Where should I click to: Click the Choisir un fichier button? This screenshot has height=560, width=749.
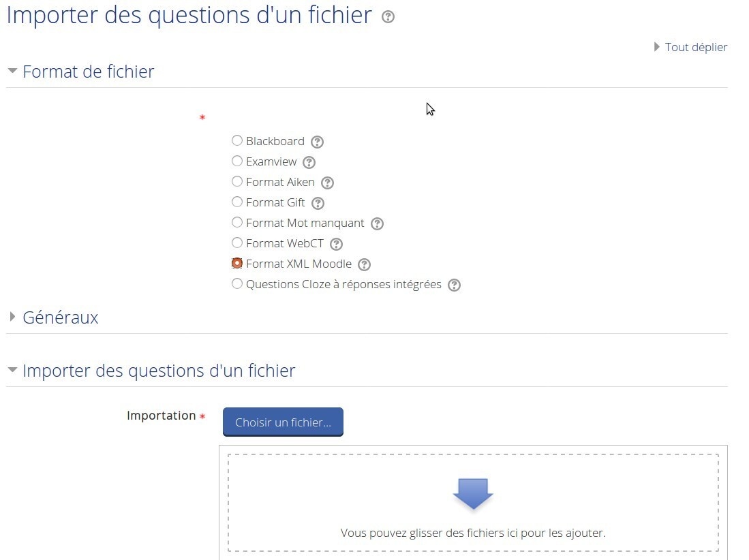point(283,422)
